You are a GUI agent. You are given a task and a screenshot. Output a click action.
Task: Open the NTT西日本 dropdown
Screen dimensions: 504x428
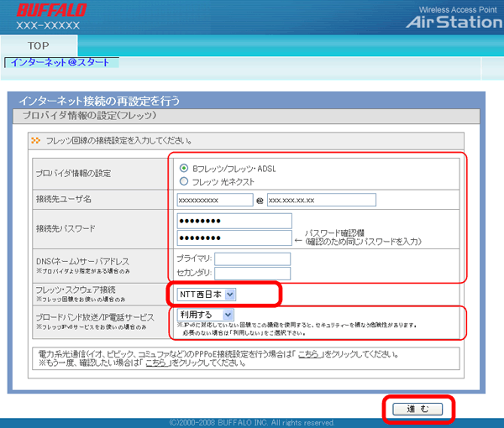coord(207,294)
